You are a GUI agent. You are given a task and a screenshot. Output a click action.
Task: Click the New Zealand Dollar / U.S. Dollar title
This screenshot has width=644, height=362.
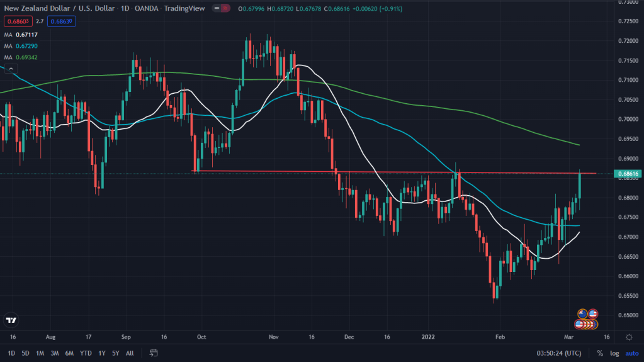(x=58, y=9)
